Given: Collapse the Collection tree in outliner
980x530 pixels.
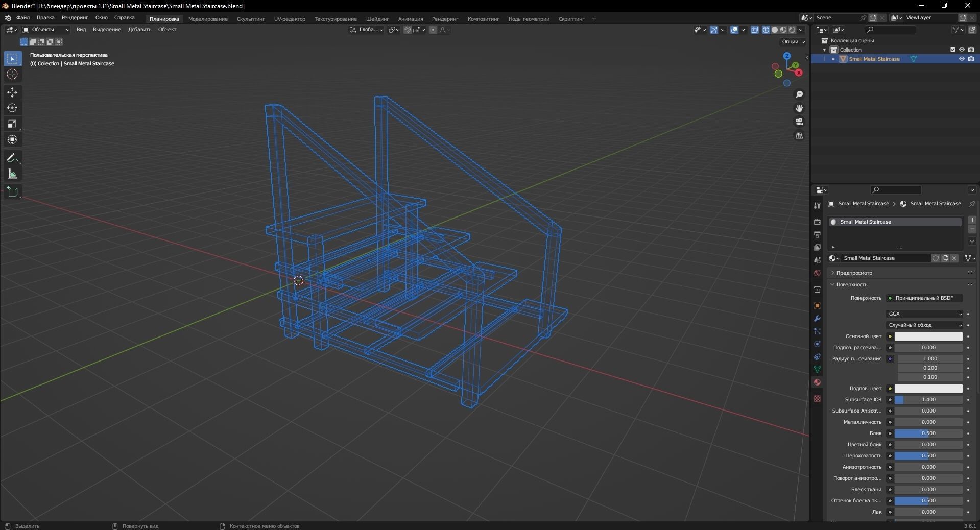Looking at the screenshot, I should coord(824,50).
